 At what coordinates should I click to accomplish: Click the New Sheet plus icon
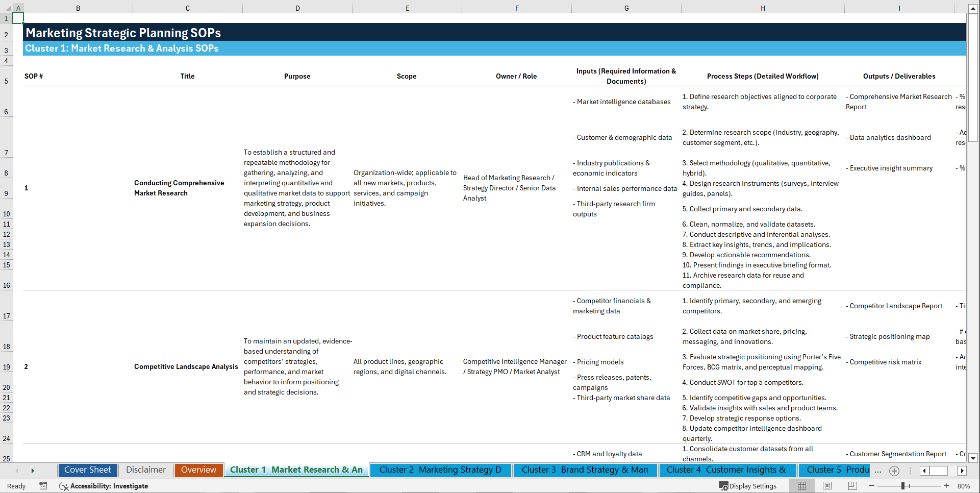(894, 471)
